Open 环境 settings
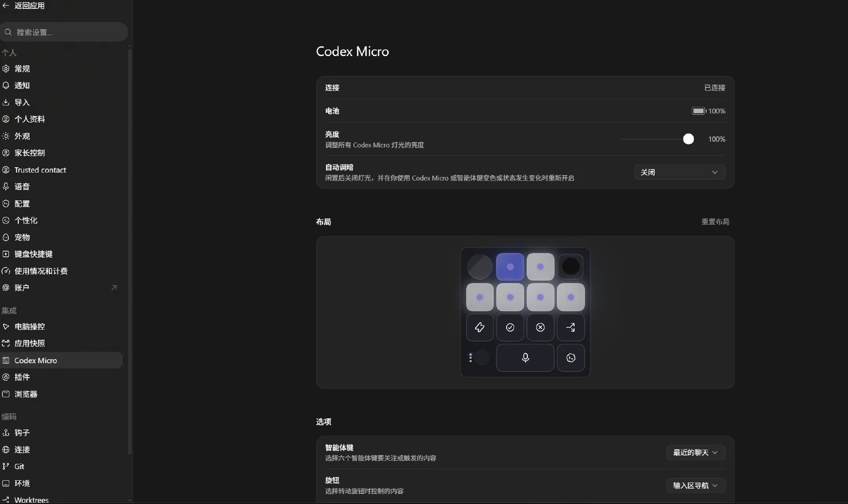The height and width of the screenshot is (504, 848). [61, 483]
